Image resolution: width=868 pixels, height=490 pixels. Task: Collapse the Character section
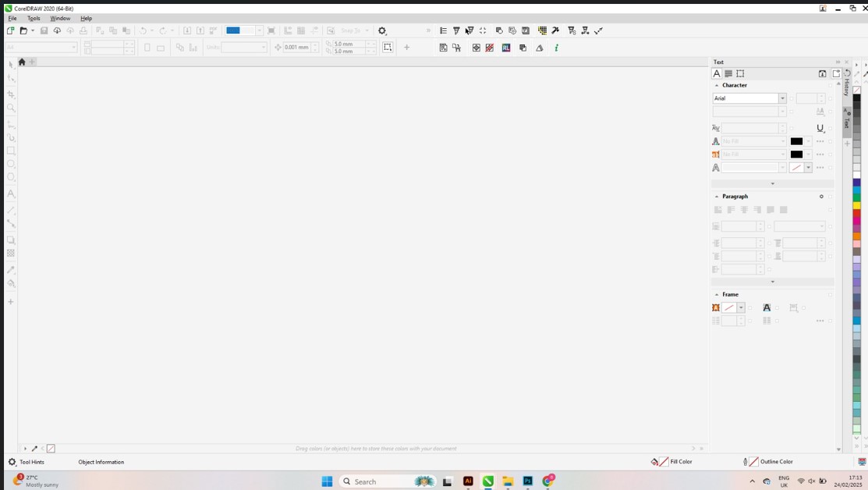tap(717, 85)
